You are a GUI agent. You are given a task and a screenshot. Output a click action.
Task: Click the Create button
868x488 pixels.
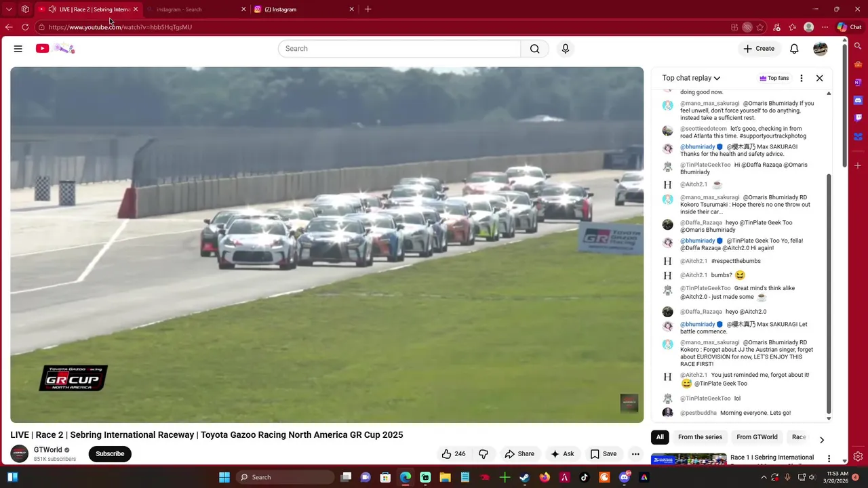click(x=759, y=49)
